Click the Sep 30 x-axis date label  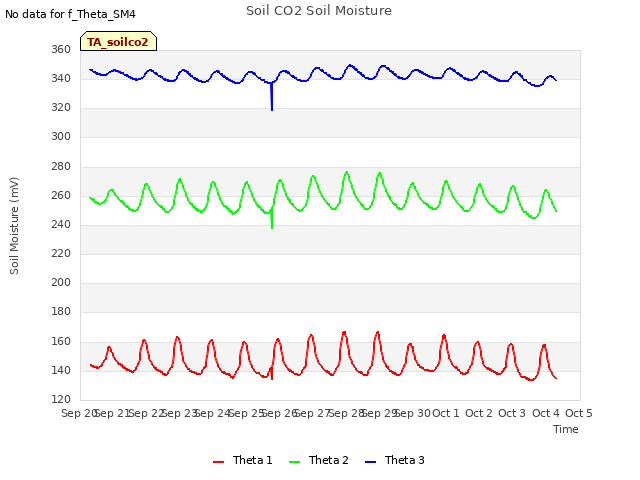point(413,413)
